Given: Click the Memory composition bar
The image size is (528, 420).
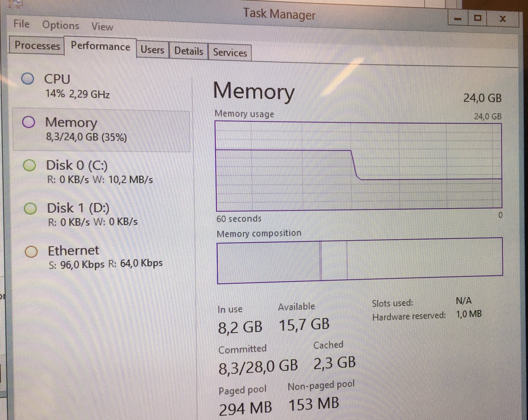Looking at the screenshot, I should (x=359, y=260).
